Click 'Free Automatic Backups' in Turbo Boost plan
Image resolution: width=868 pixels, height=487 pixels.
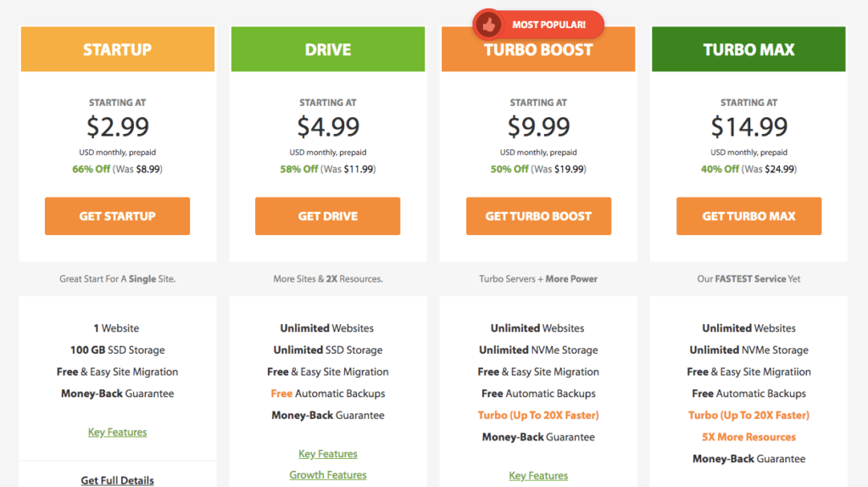pyautogui.click(x=538, y=394)
